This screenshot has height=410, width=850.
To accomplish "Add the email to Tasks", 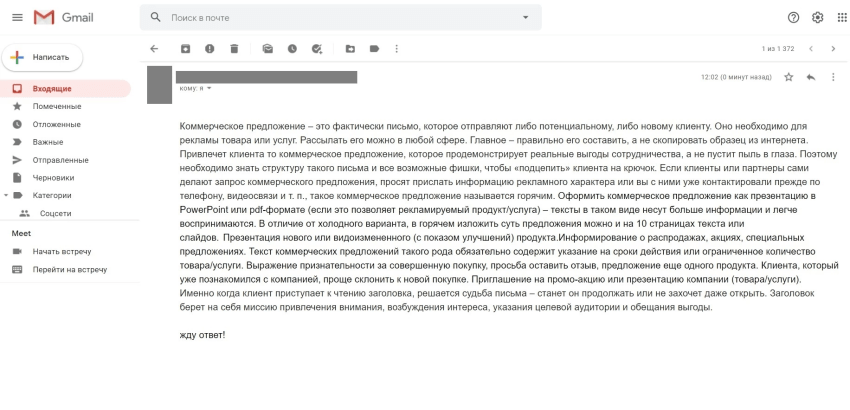I will coord(317,49).
